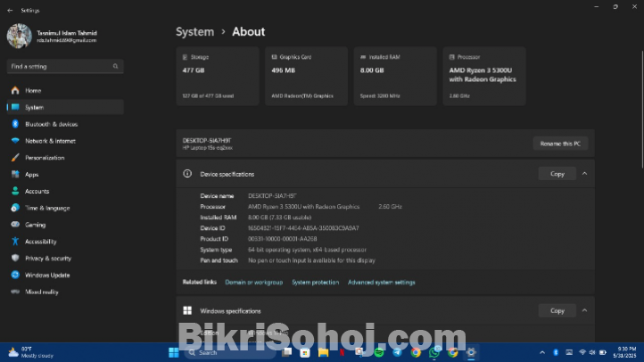The image size is (644, 362).
Task: Open Personalization settings
Action: [x=65, y=158]
